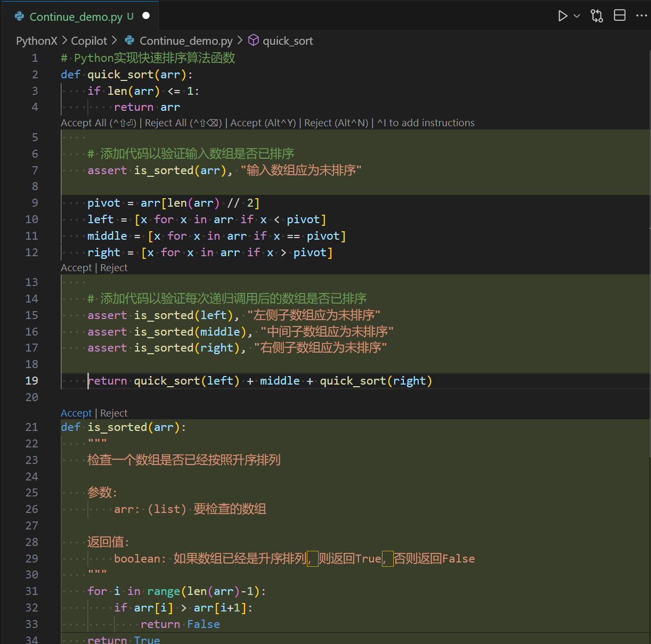
Task: Click Reject All code lens
Action: (x=183, y=123)
